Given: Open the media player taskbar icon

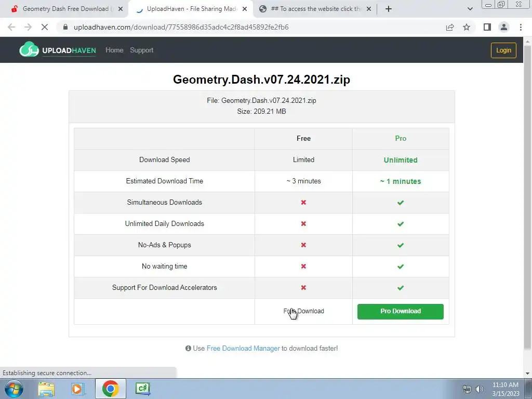Looking at the screenshot, I should [78, 389].
